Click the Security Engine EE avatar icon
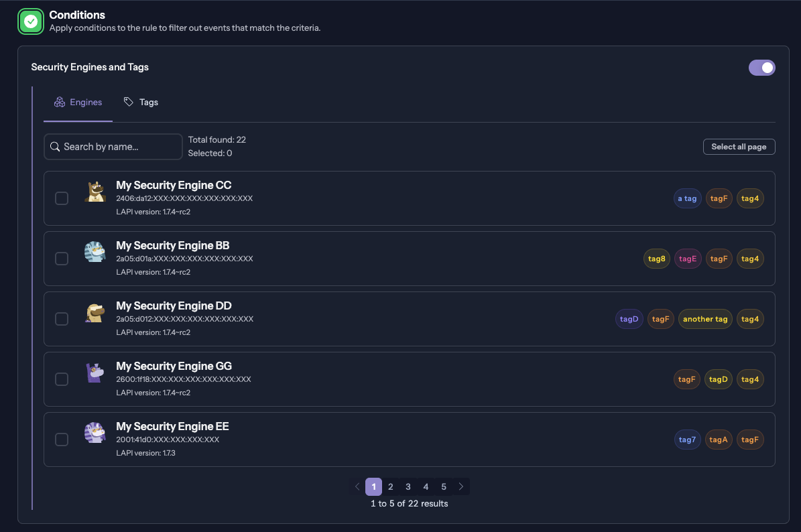Image resolution: width=801 pixels, height=532 pixels. (x=95, y=433)
